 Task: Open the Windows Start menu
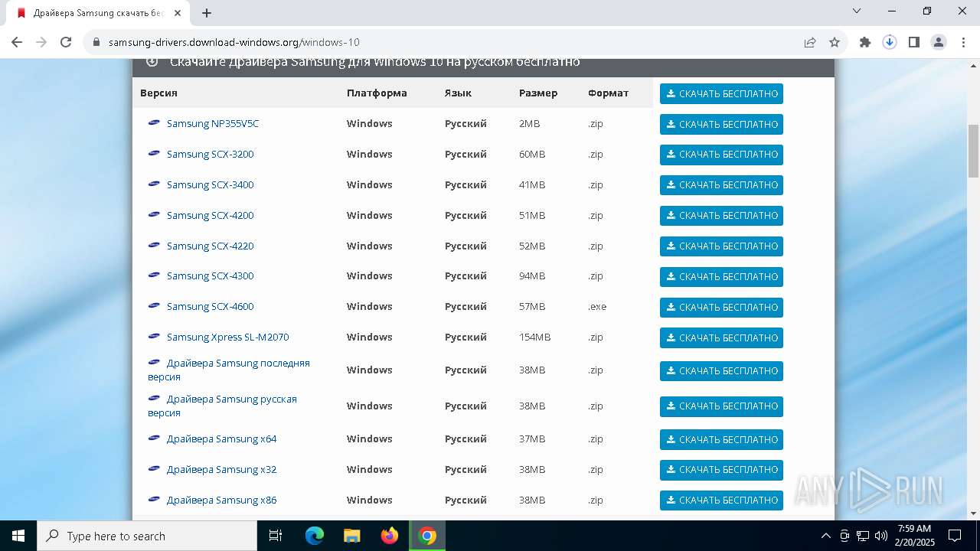(18, 536)
